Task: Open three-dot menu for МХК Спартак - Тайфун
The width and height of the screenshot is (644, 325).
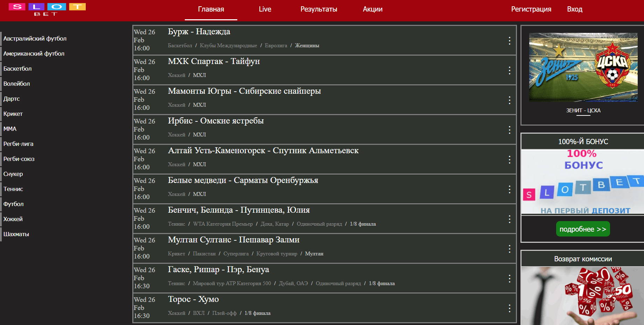Action: (x=509, y=70)
